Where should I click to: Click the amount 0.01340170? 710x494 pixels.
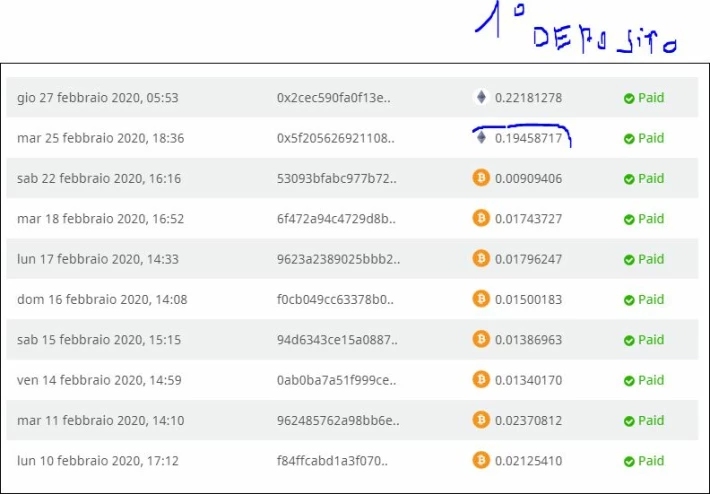(x=528, y=380)
